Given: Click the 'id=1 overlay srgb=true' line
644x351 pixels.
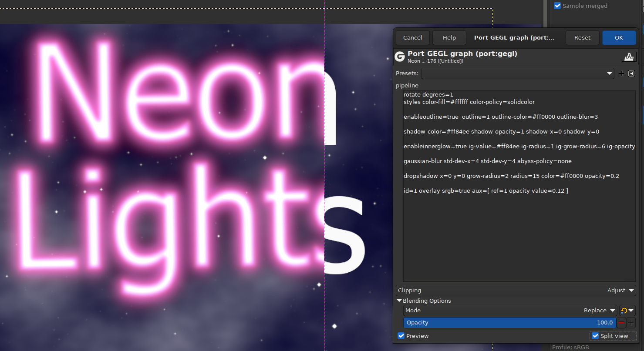Looking at the screenshot, I should pos(486,191).
